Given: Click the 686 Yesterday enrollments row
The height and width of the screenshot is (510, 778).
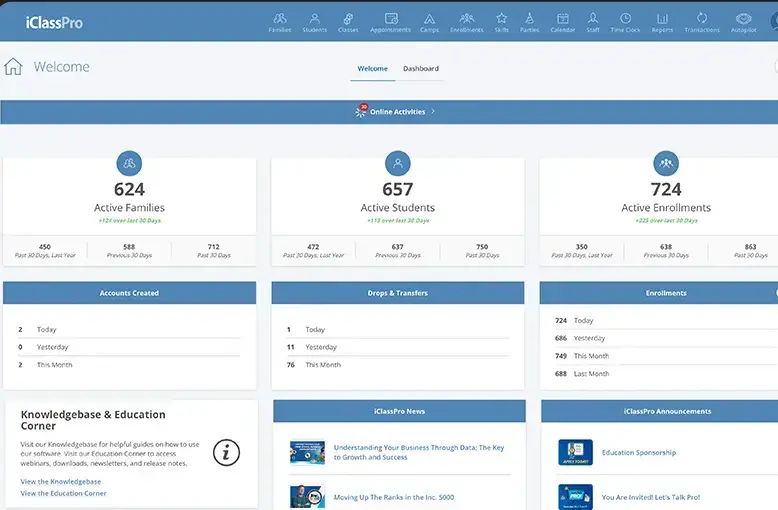Looking at the screenshot, I should tap(665, 338).
